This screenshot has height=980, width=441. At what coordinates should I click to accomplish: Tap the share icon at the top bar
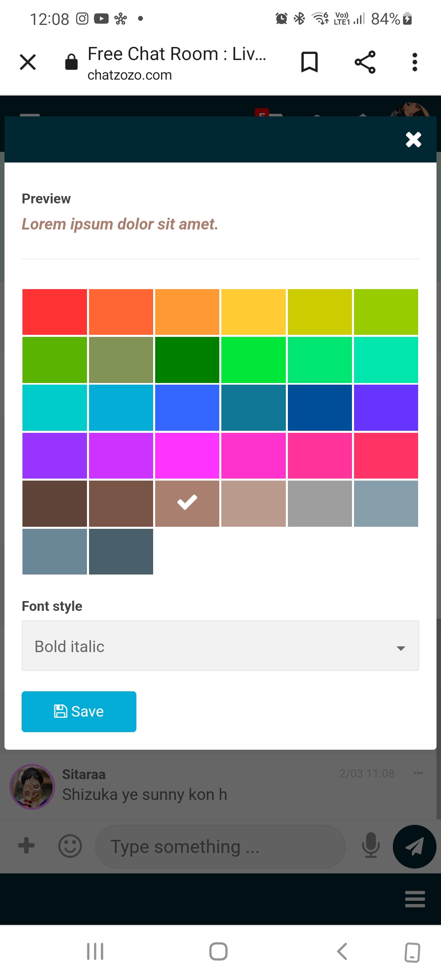(x=365, y=62)
